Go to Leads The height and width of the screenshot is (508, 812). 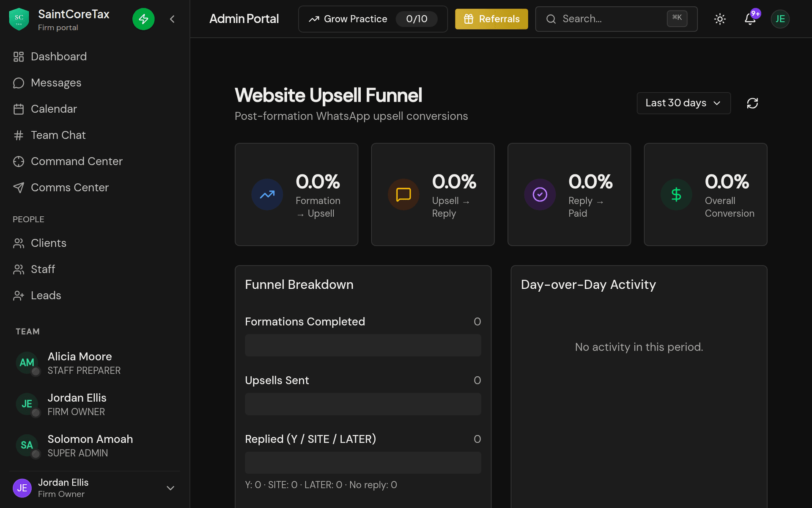[x=95, y=295]
